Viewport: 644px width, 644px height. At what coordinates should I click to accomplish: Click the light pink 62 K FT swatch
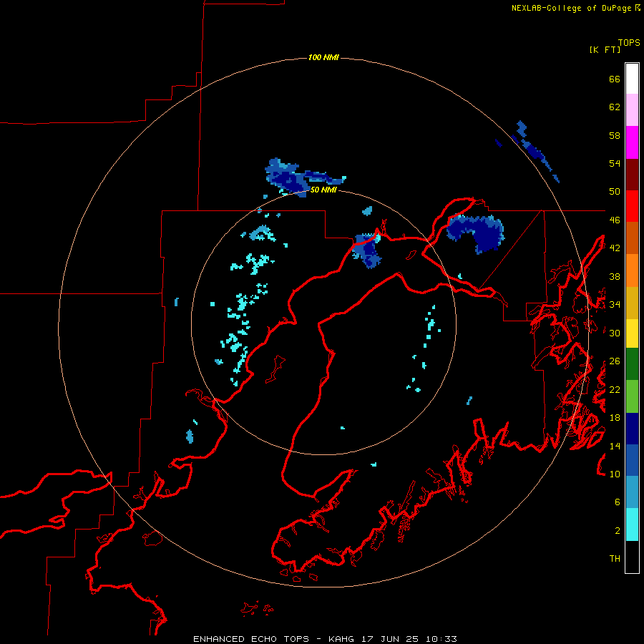click(632, 109)
